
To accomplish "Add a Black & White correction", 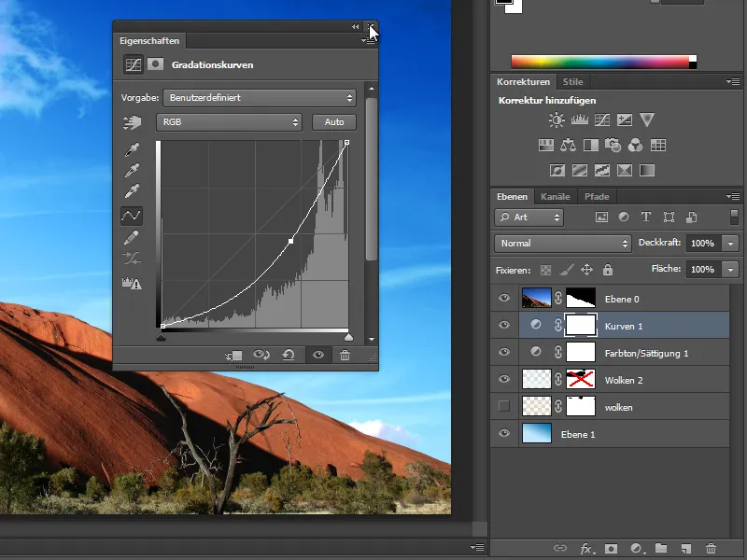I will (591, 145).
